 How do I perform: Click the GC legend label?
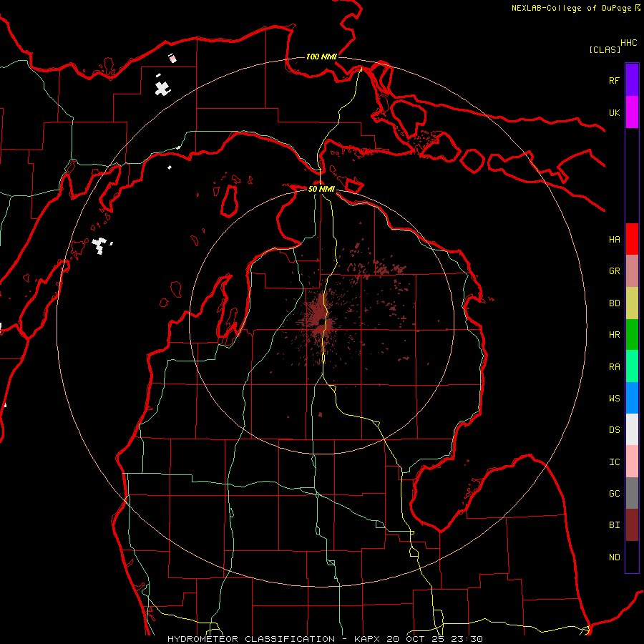[x=614, y=494]
